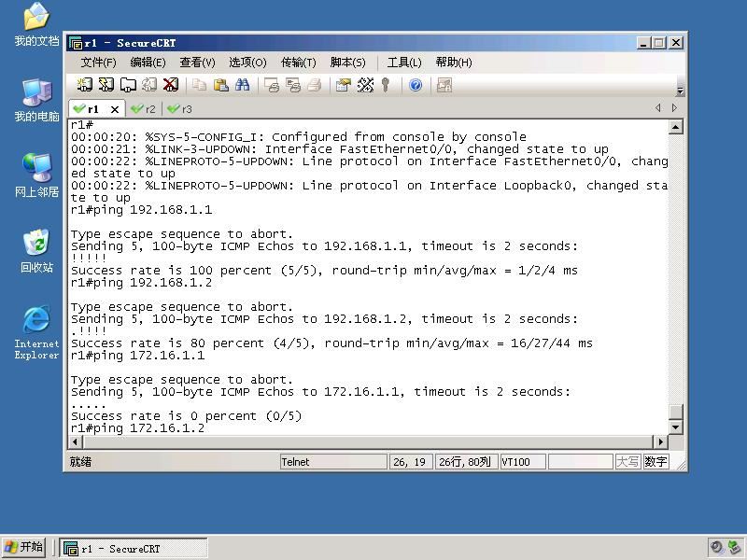Click the last greyed toolbar lock icon
The image size is (747, 560).
(444, 85)
